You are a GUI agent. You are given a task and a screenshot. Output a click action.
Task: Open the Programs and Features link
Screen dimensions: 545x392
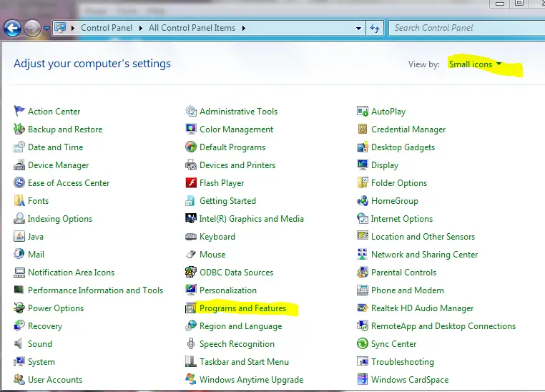tap(242, 308)
